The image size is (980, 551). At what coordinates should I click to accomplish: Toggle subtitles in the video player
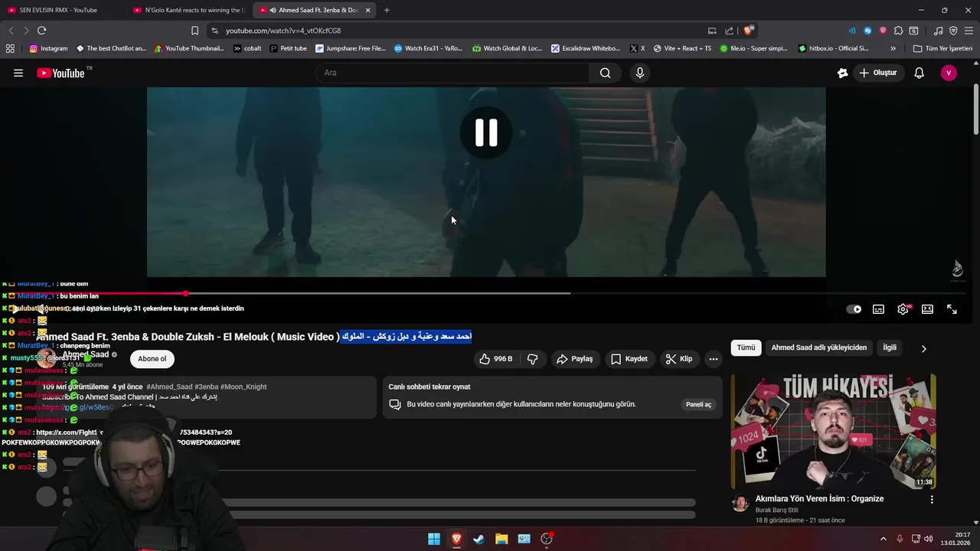[x=878, y=309]
